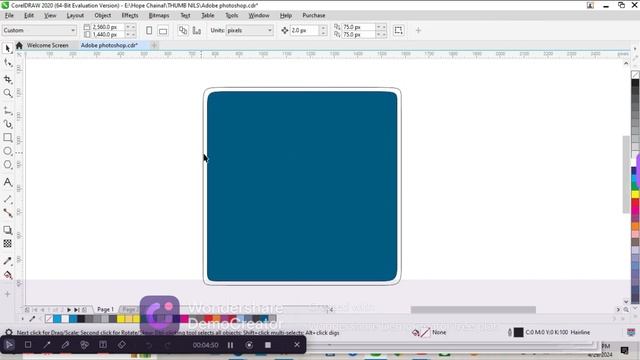Select the Polygon tool
The height and width of the screenshot is (360, 640).
tap(8, 165)
